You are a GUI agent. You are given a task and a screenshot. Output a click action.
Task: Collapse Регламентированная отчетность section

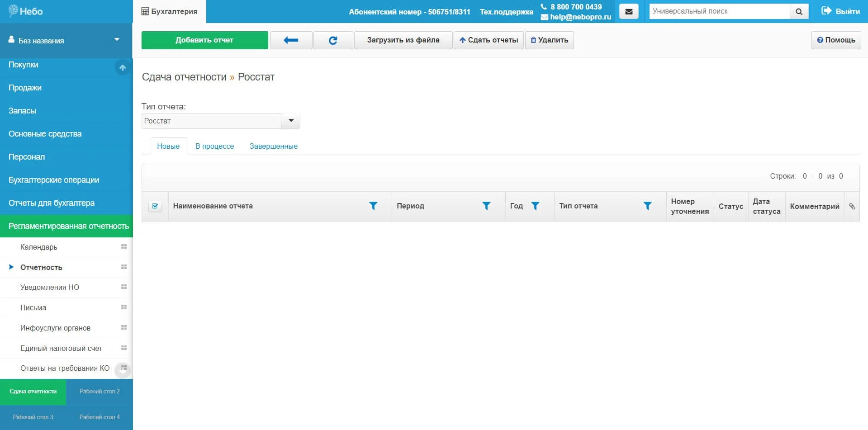[66, 226]
